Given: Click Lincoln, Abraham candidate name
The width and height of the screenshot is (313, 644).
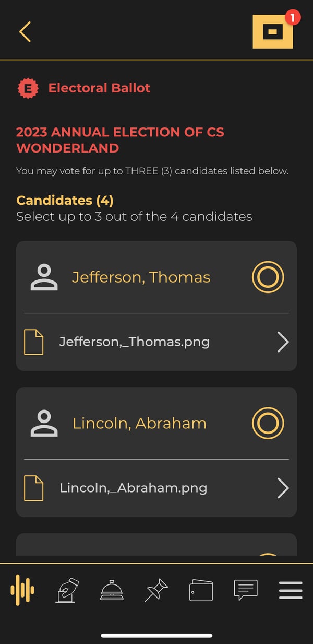Looking at the screenshot, I should [x=140, y=423].
